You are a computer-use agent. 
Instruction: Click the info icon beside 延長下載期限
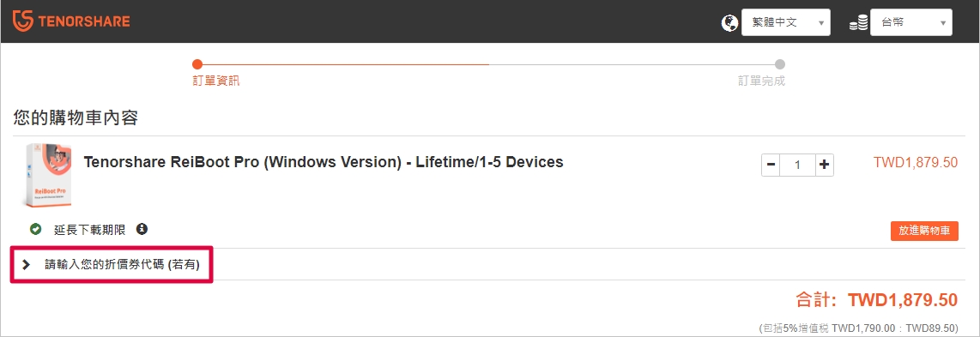142,229
